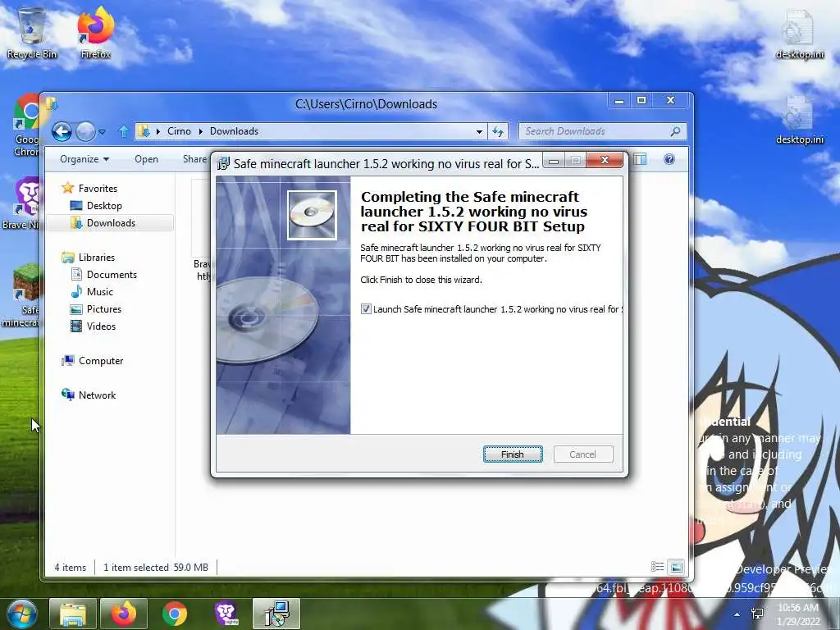Screen dimensions: 840x630
Task: Open the Organize menu
Action: tap(84, 159)
